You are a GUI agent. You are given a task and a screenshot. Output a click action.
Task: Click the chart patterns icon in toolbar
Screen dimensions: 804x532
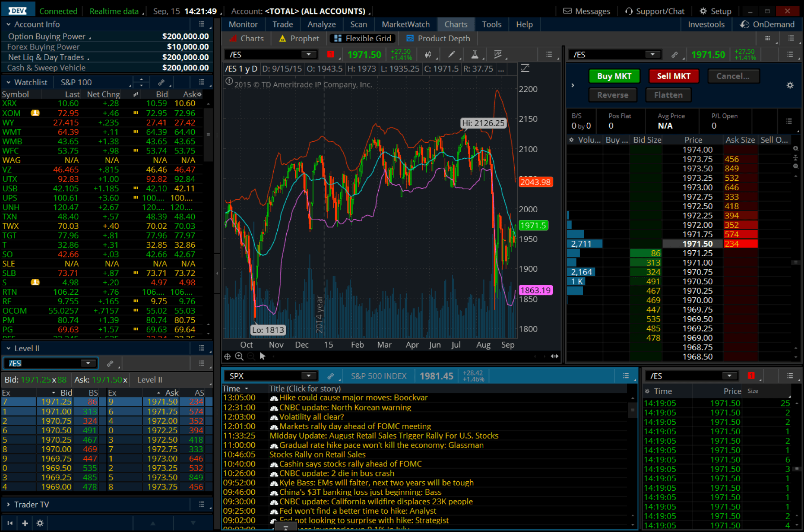coord(498,55)
